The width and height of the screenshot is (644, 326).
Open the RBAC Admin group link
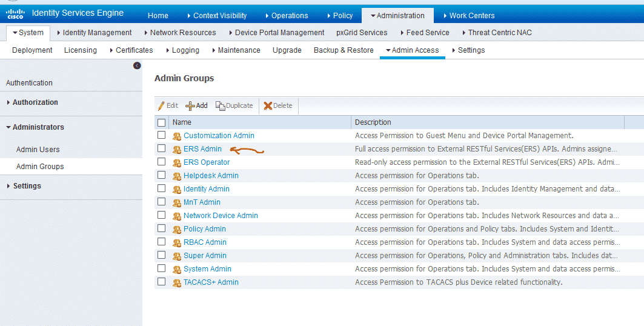click(205, 242)
